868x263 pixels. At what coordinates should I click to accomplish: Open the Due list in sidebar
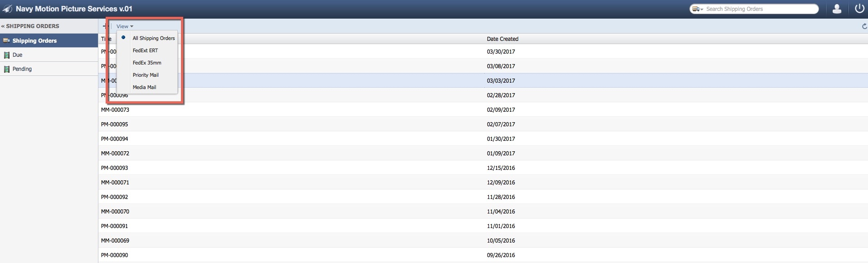[17, 55]
